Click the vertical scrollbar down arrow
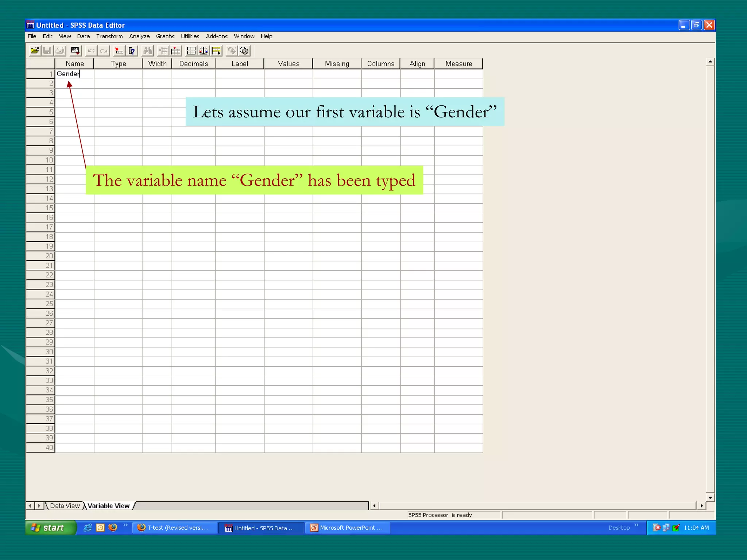This screenshot has height=560, width=747. (710, 497)
